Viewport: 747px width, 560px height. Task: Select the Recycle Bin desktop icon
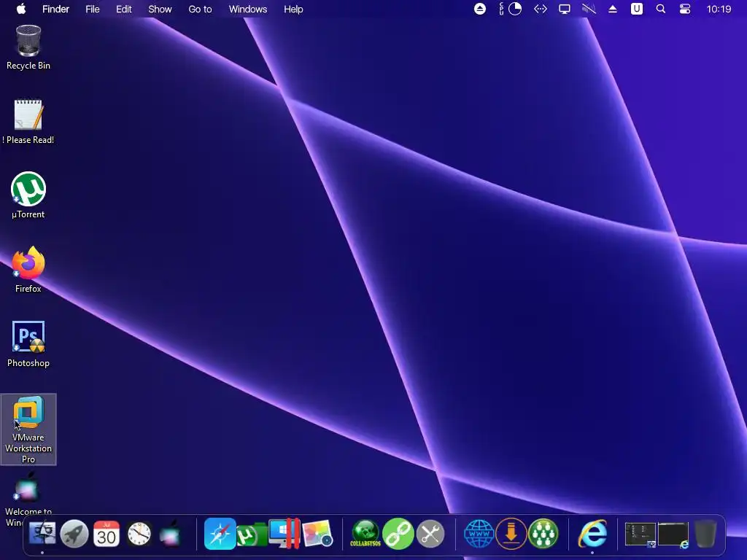coord(28,47)
